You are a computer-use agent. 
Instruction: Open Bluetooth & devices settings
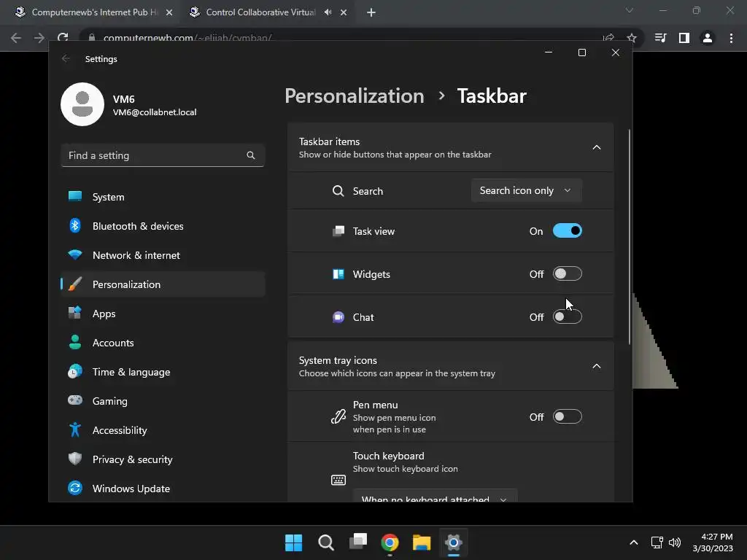pos(163,226)
